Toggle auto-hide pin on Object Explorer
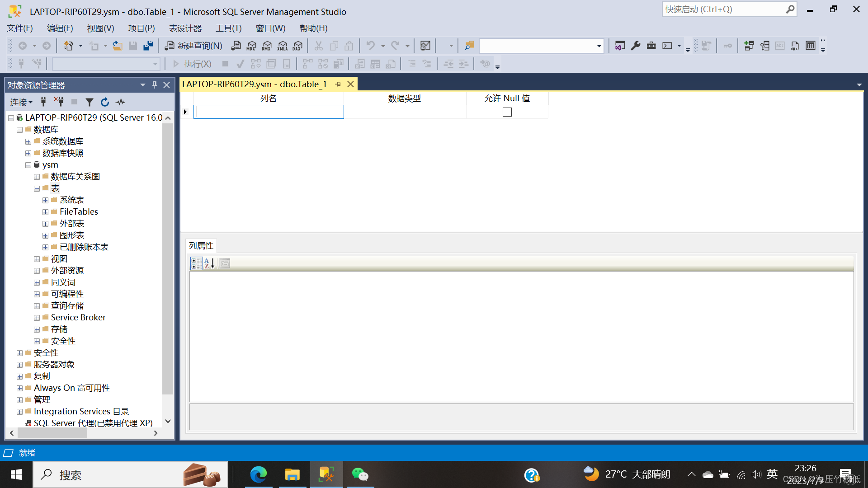The height and width of the screenshot is (488, 868). tap(155, 85)
